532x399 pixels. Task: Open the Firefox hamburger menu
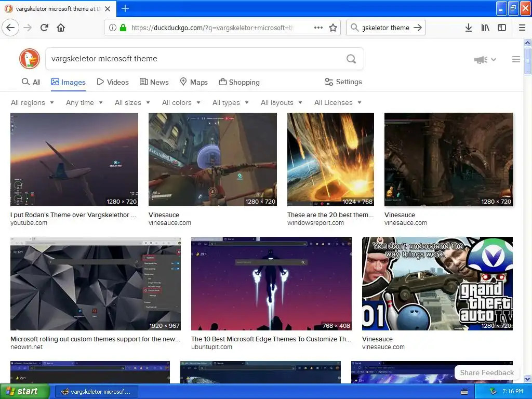pos(522,28)
